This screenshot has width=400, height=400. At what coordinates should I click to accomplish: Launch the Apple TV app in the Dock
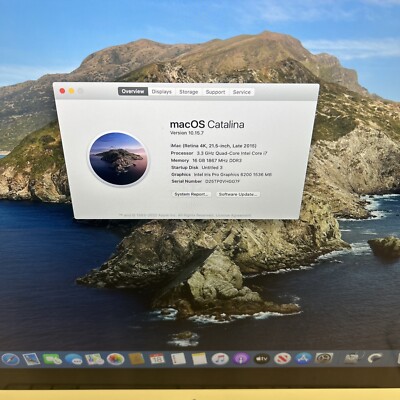click(262, 359)
